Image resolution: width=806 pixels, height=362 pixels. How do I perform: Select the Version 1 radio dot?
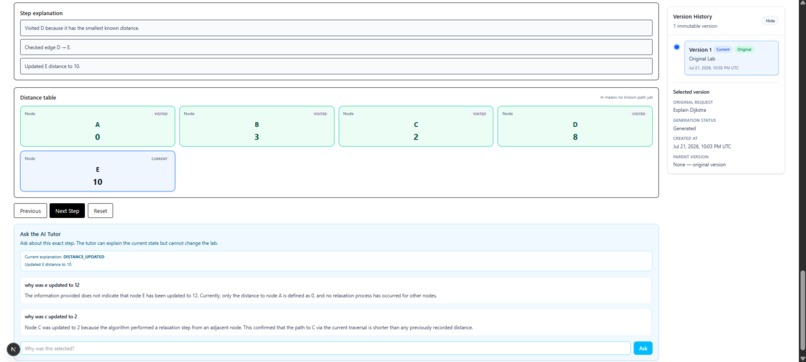coord(676,47)
